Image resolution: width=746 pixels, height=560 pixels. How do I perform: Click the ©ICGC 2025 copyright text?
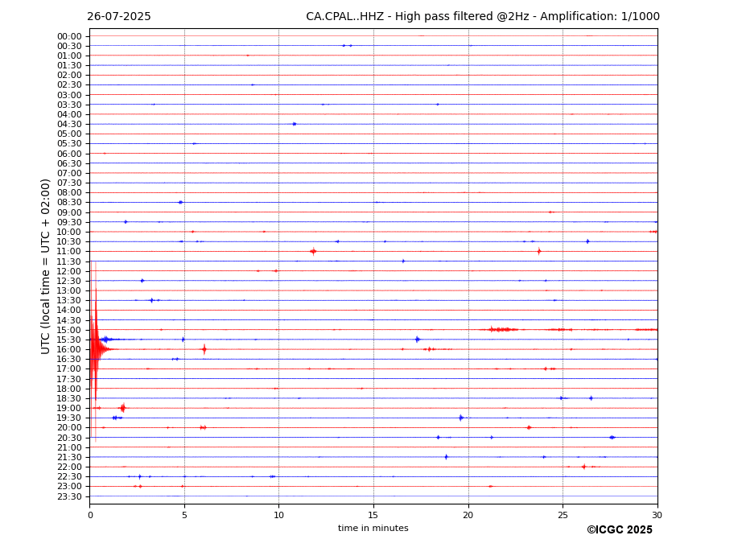pos(620,530)
